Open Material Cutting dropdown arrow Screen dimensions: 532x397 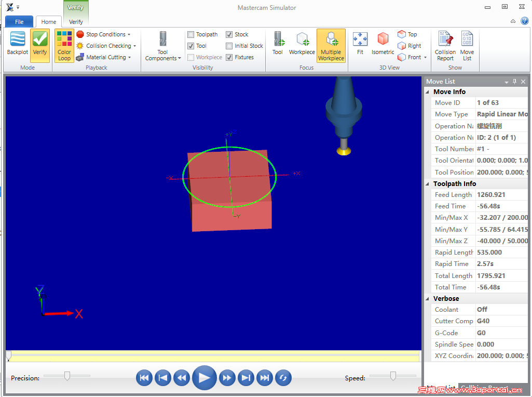pyautogui.click(x=130, y=58)
